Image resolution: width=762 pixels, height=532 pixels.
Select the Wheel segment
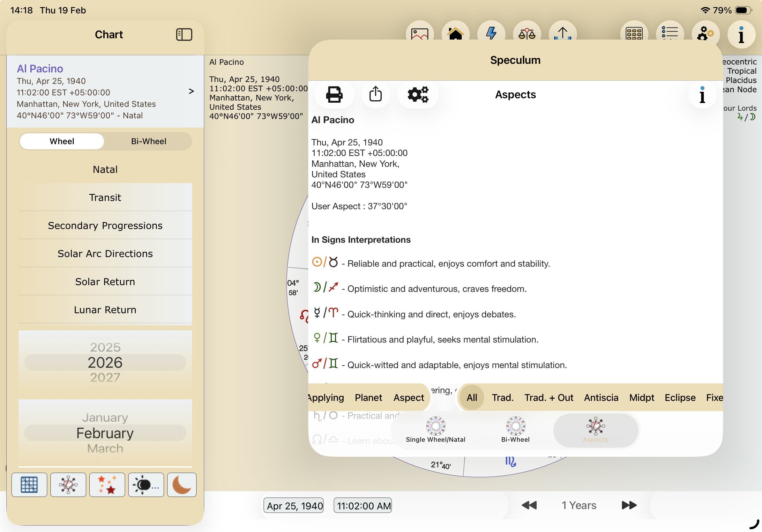(x=62, y=141)
